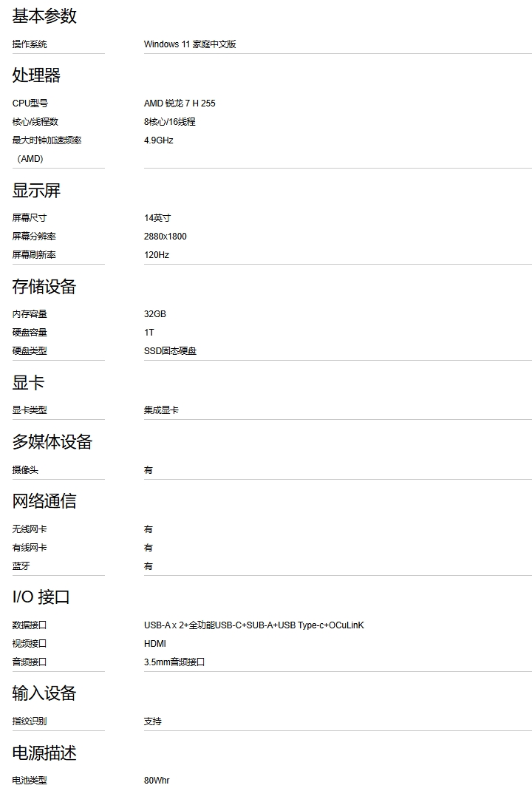Select the 显示屏 section heading

[36, 191]
